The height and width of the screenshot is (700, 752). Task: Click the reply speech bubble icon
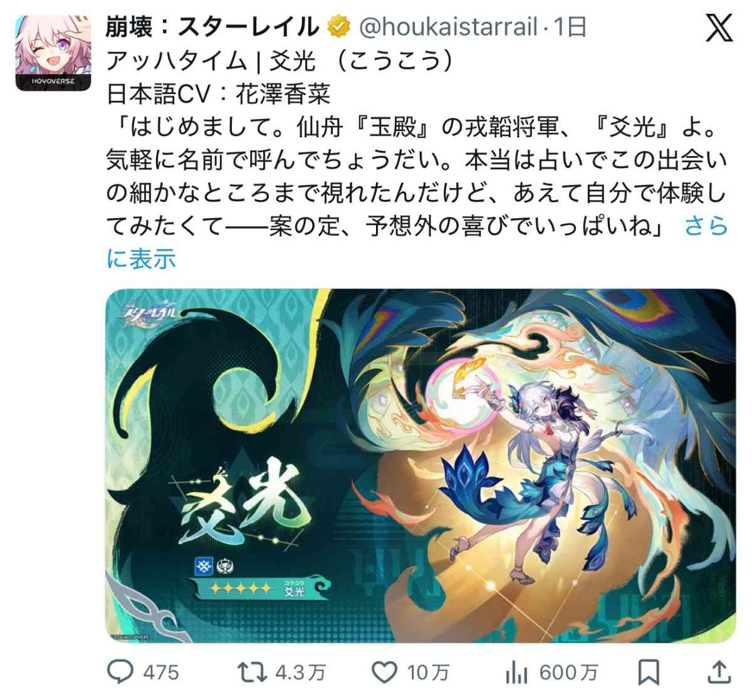[120, 672]
